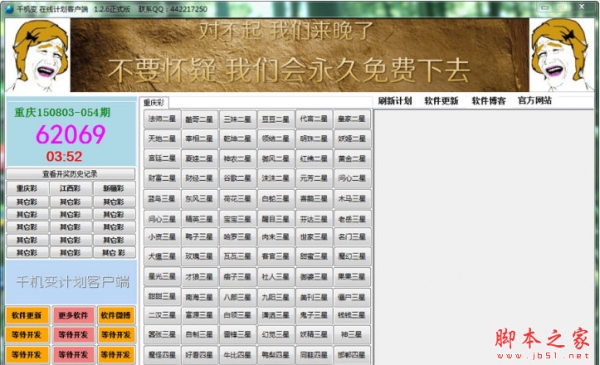Choose the 白蛇三星 plan

[276, 199]
